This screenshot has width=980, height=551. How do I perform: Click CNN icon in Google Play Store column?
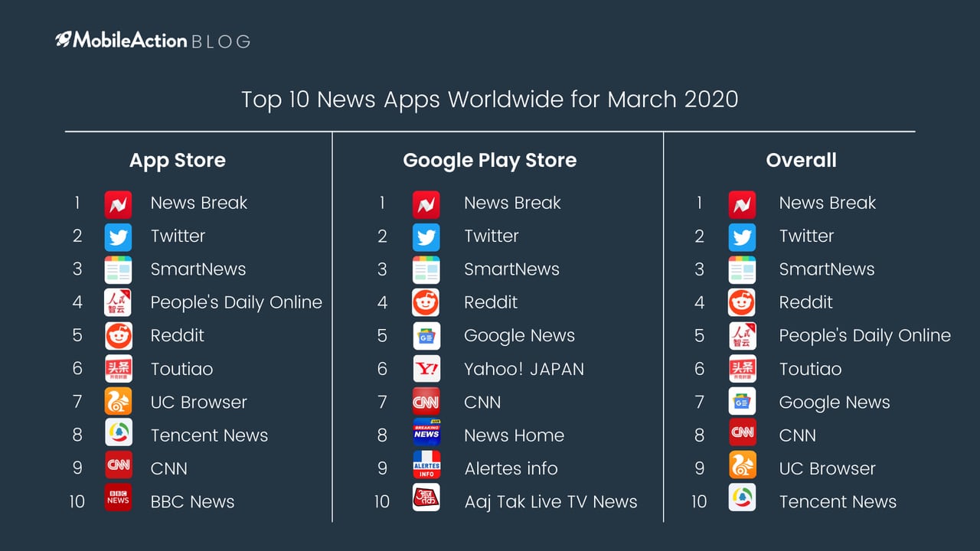tap(426, 402)
